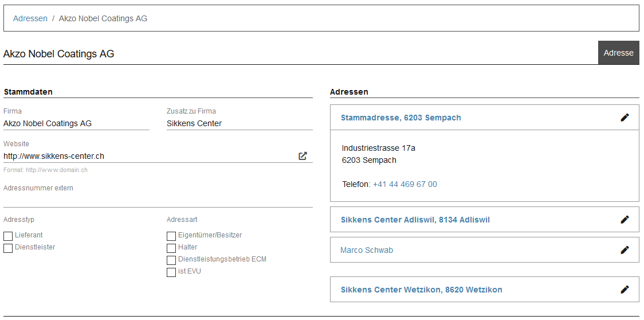
Task: Edit Sikkens Center Wetzikon pencil icon
Action: 625,290
